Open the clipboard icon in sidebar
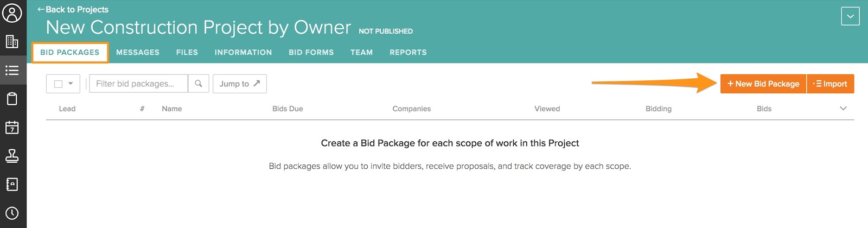This screenshot has width=868, height=228. pos(12,99)
